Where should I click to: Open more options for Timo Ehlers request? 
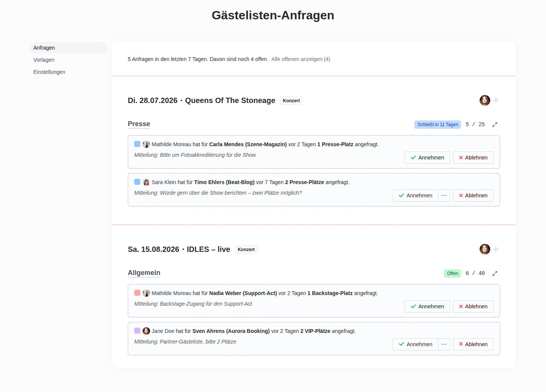tap(444, 195)
